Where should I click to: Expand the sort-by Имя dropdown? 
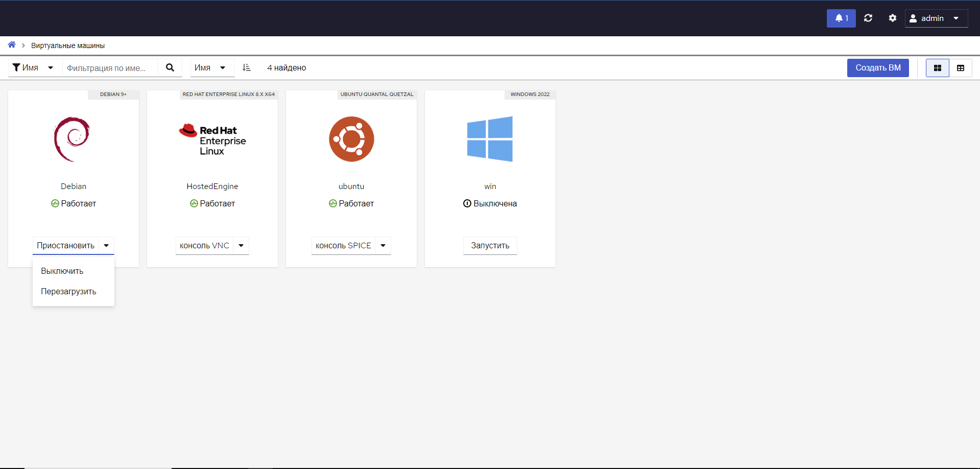210,68
